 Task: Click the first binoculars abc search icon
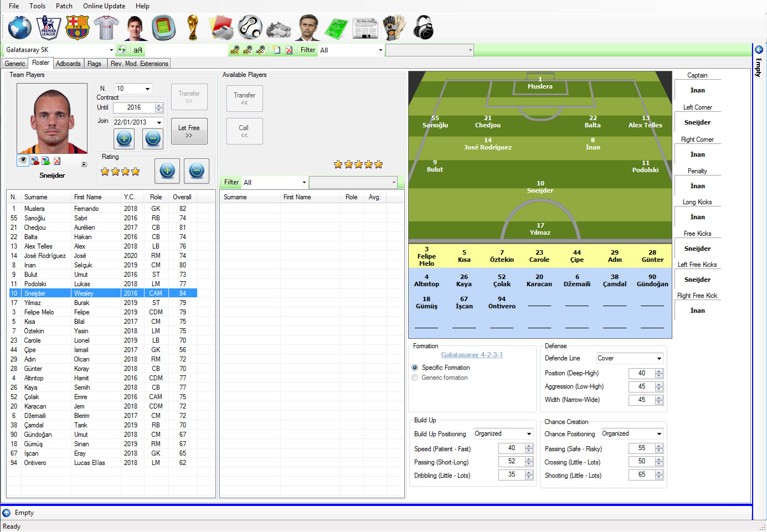click(234, 50)
